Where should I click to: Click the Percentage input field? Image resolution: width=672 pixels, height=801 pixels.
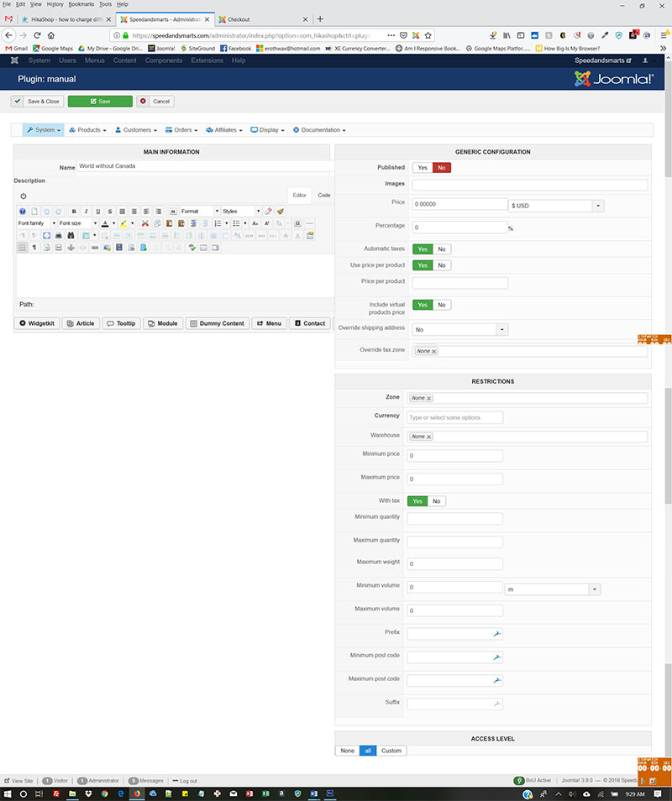460,228
